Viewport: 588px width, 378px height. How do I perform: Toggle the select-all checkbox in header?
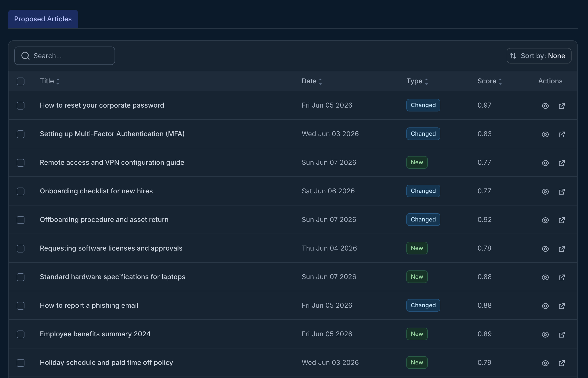click(x=21, y=81)
